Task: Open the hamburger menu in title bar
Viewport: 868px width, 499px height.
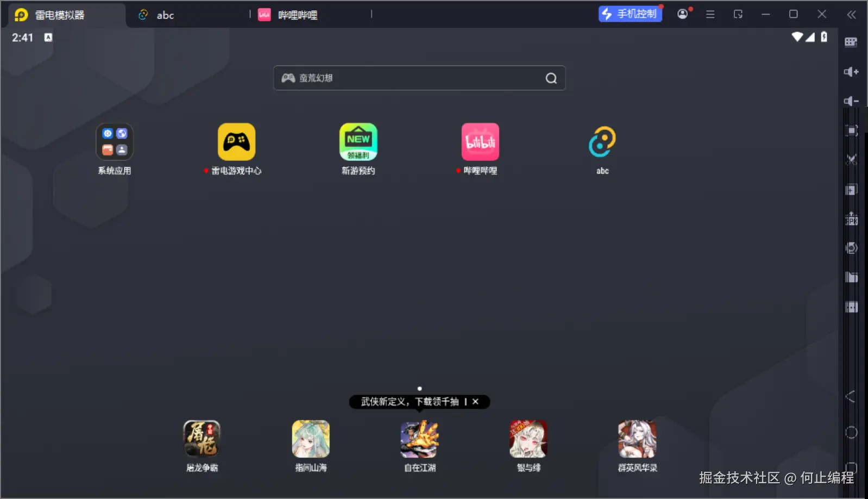Action: pos(710,15)
